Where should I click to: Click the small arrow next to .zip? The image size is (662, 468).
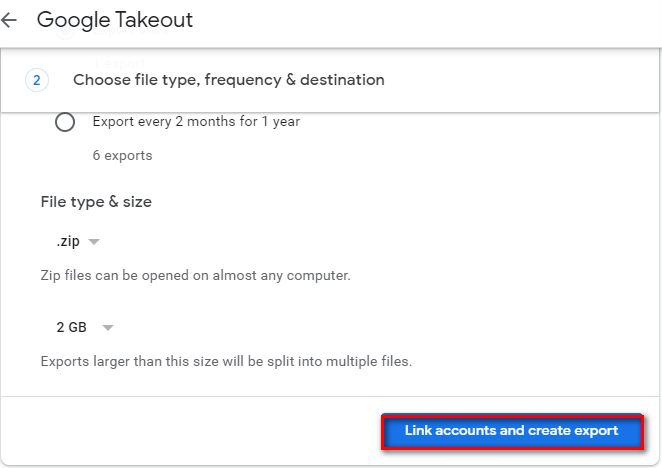(x=94, y=242)
